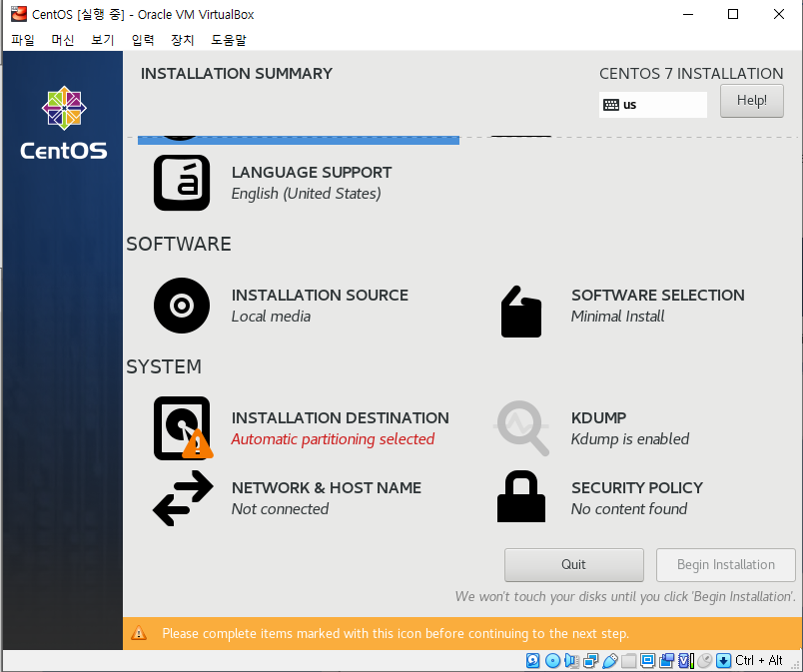Click the INSTALLATION SUMMARY heading
The image size is (803, 672).
click(x=237, y=74)
